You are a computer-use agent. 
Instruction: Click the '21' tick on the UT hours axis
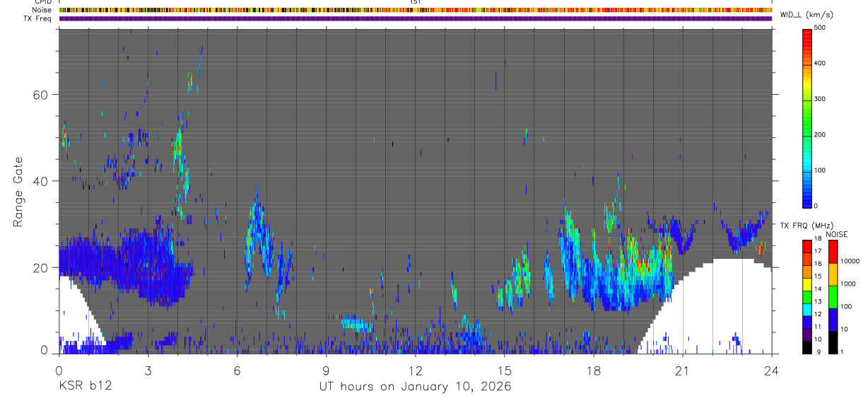682,370
